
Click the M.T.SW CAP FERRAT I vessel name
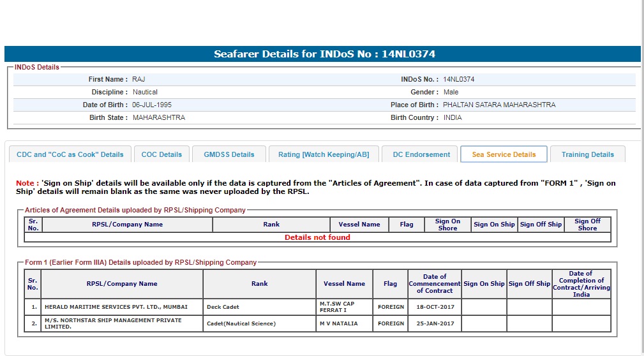tap(344, 307)
